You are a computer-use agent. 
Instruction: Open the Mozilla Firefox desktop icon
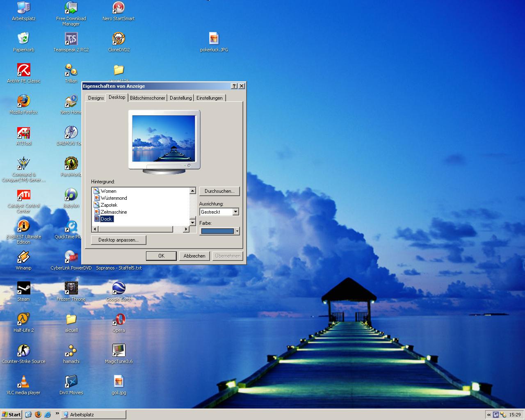tap(23, 101)
